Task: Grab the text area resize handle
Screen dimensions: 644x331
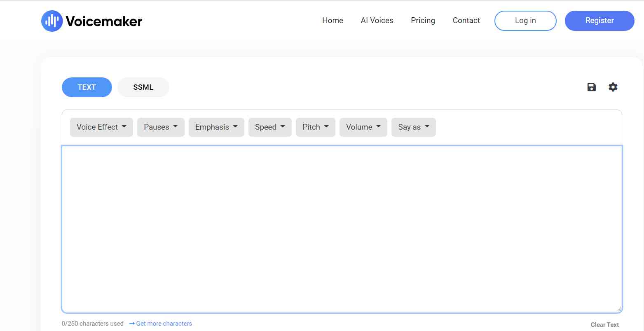Action: pyautogui.click(x=618, y=309)
